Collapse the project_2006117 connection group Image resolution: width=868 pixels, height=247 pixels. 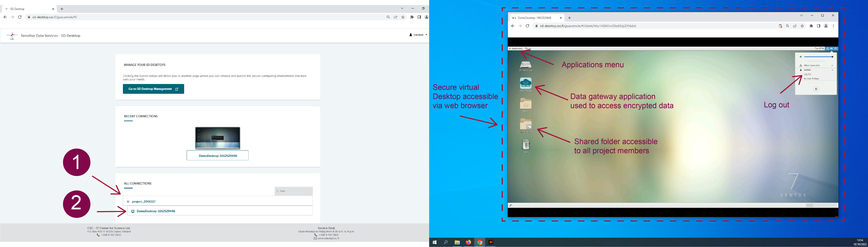pyautogui.click(x=128, y=202)
